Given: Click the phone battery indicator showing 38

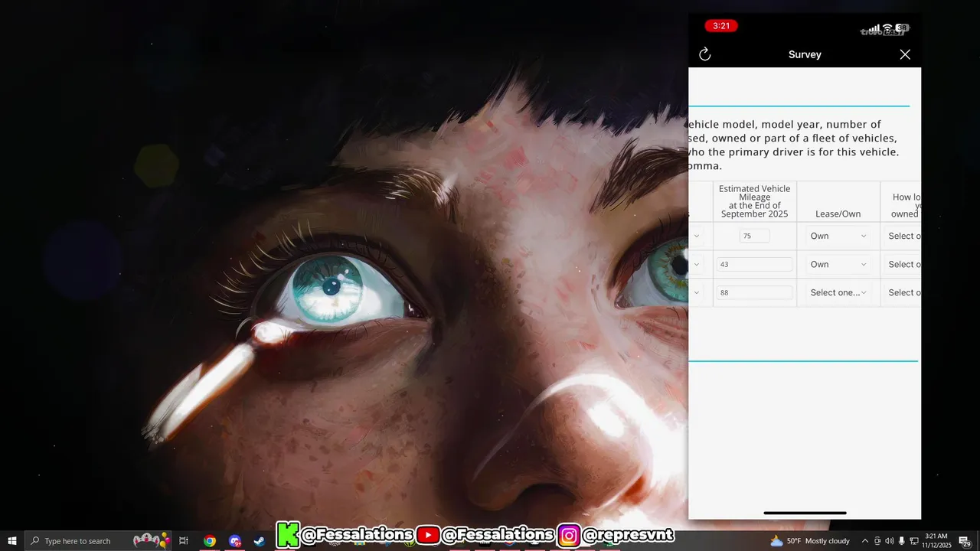Looking at the screenshot, I should [x=902, y=28].
